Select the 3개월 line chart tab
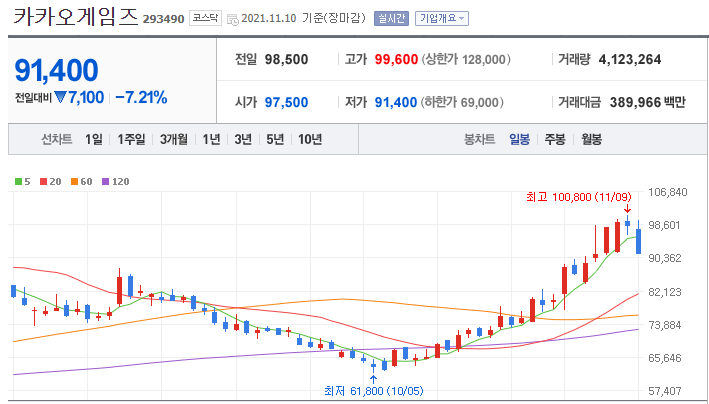The width and height of the screenshot is (709, 404). pos(174,139)
